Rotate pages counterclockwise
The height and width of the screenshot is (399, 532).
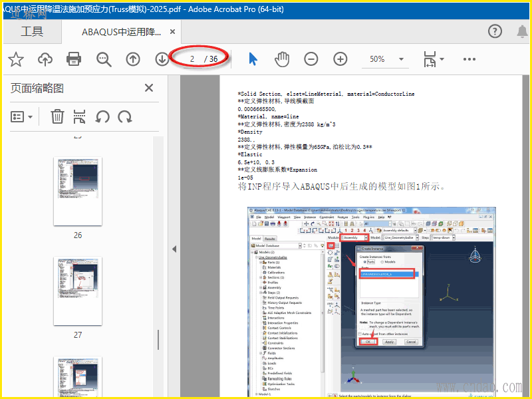[x=102, y=117]
